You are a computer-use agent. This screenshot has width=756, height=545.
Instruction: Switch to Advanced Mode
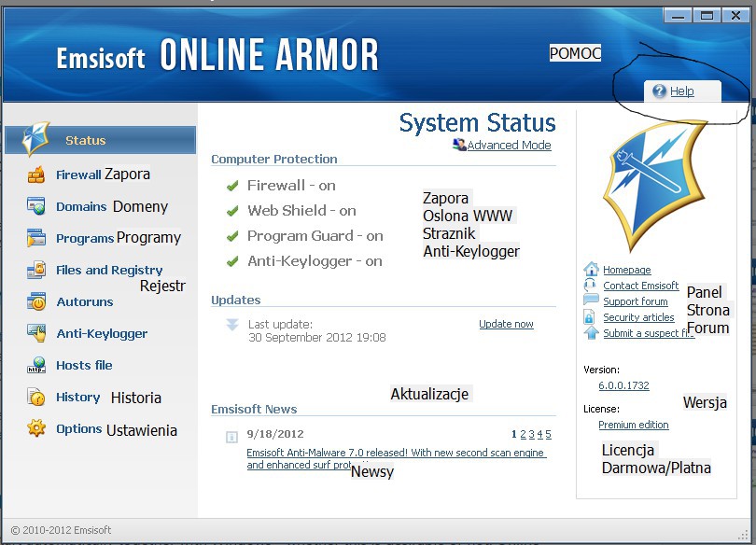tap(510, 145)
